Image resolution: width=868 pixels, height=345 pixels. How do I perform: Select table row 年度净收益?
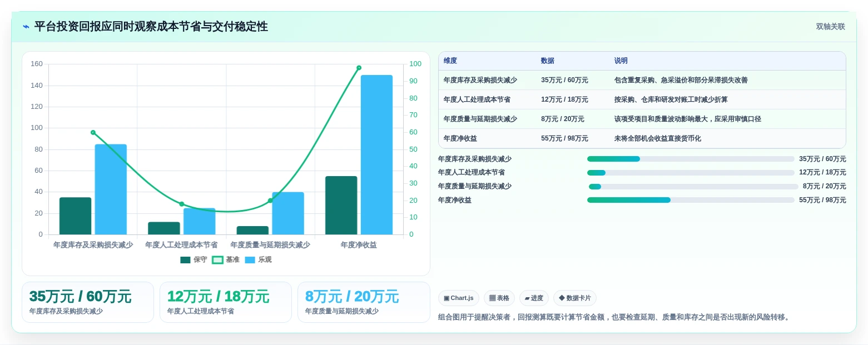pos(642,138)
